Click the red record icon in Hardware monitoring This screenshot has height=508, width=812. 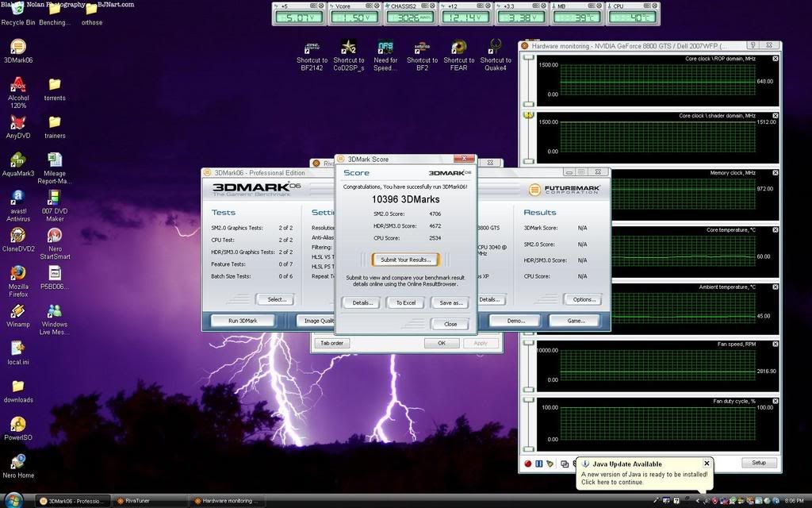point(527,464)
